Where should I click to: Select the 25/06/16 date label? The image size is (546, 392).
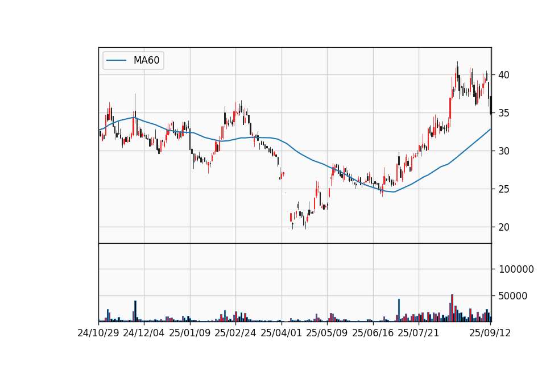click(x=373, y=333)
